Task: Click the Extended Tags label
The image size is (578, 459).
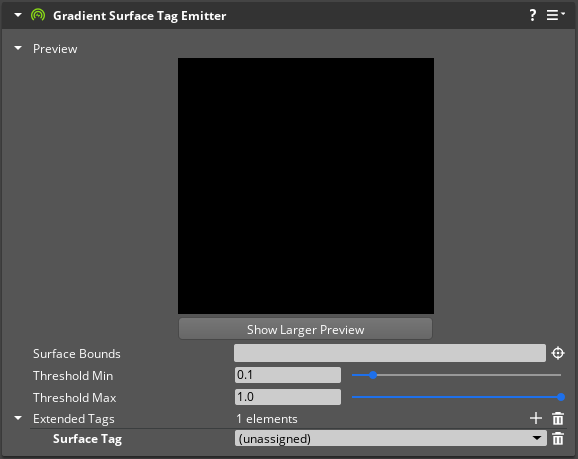Action: click(74, 419)
